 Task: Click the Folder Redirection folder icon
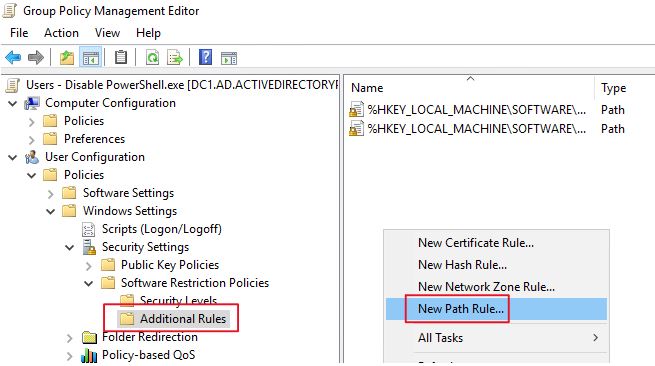point(89,337)
